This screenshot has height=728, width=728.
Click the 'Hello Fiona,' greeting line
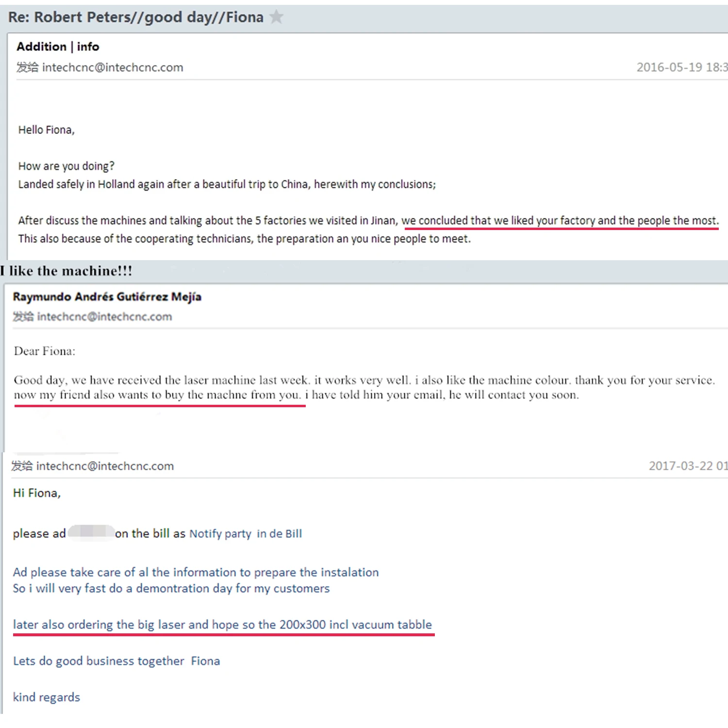[x=46, y=130]
